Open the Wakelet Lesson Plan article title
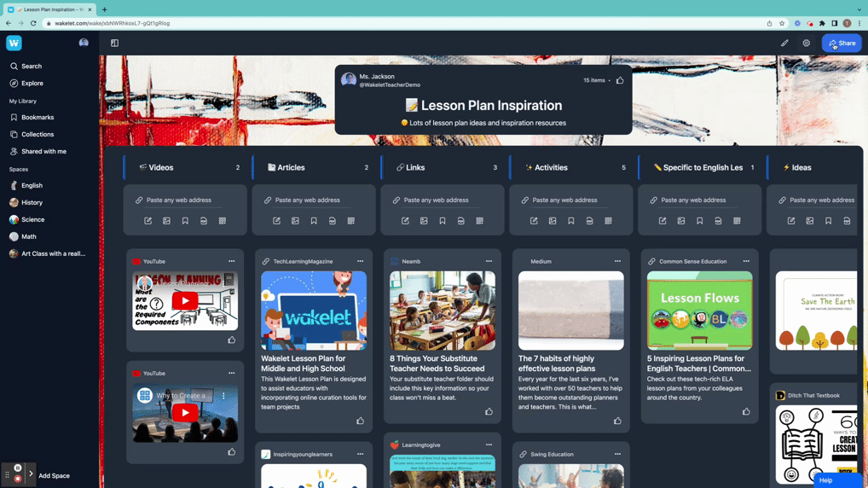The width and height of the screenshot is (868, 488). click(x=304, y=363)
